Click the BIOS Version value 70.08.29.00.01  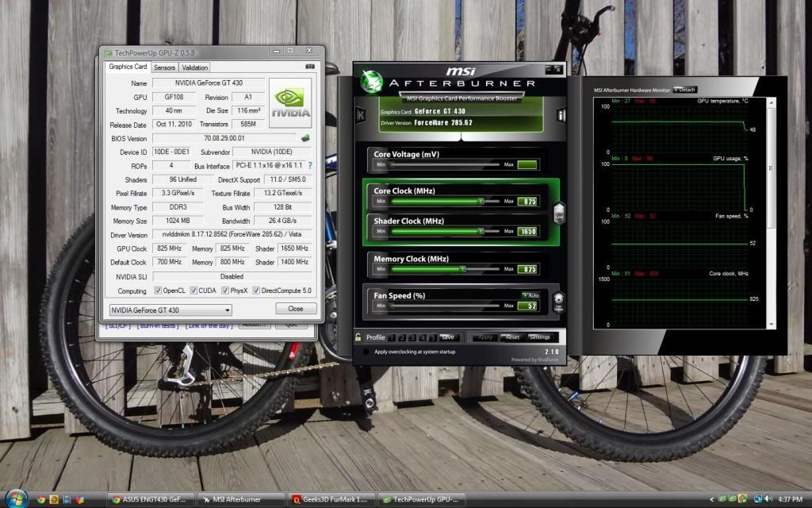point(224,138)
